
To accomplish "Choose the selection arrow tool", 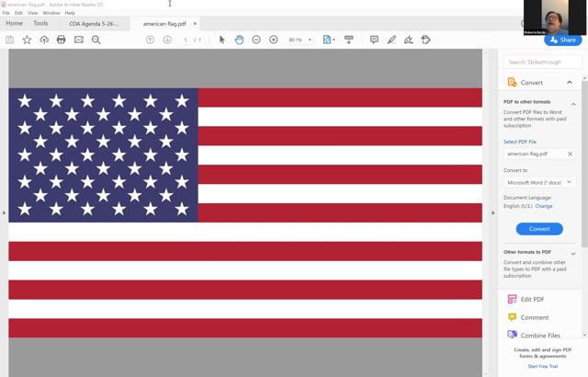I will pyautogui.click(x=221, y=40).
